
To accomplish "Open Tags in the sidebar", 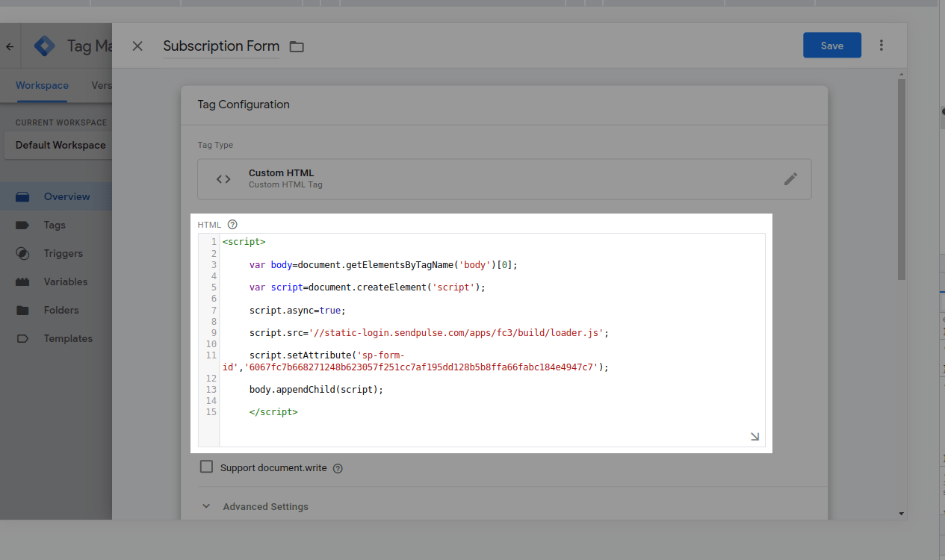I will [54, 225].
